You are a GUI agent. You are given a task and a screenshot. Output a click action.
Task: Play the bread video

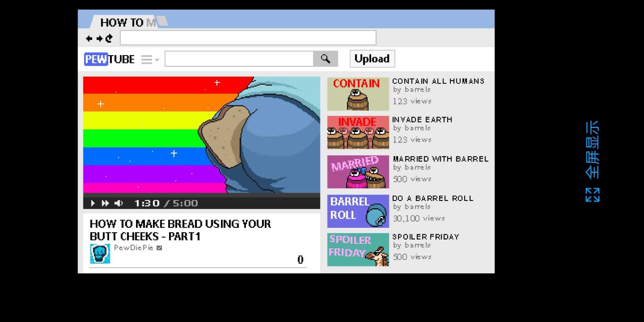(93, 203)
